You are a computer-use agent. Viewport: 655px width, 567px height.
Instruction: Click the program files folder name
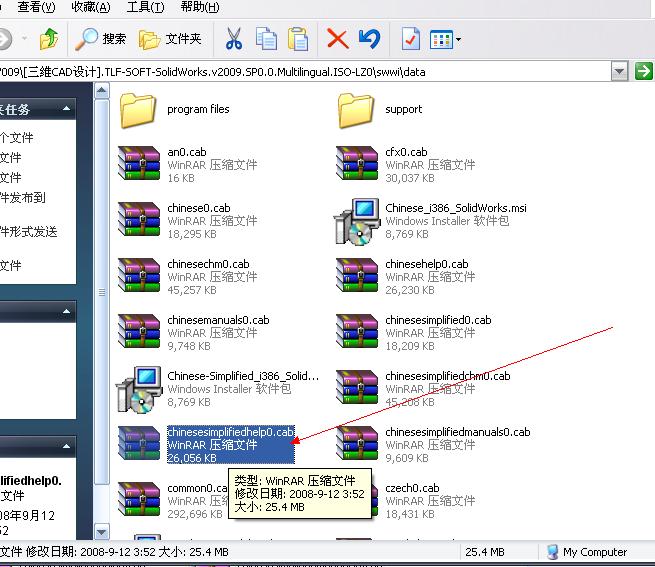coord(198,109)
